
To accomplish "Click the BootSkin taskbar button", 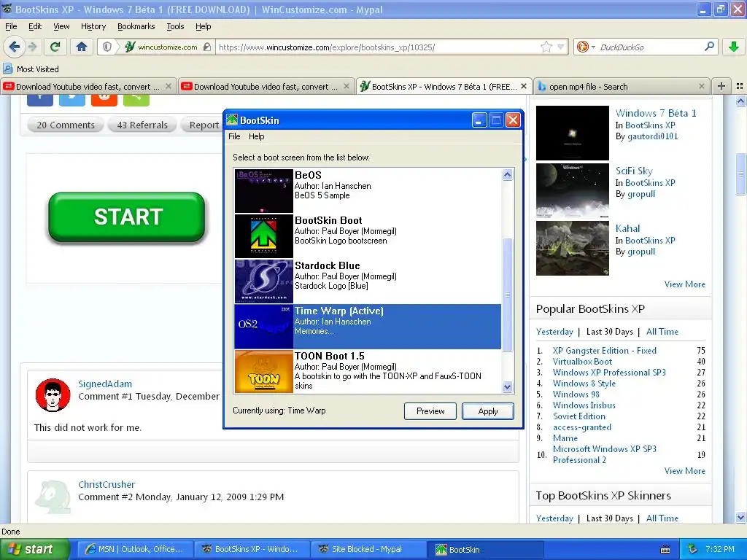I will [485, 549].
